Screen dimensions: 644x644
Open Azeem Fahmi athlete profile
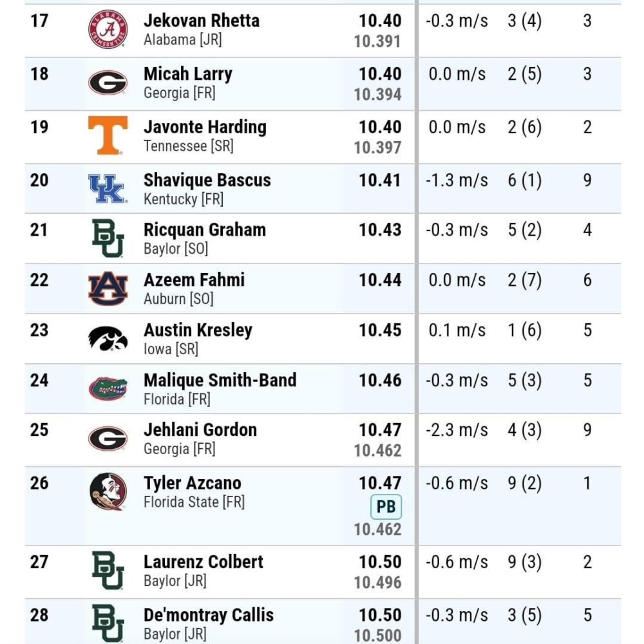194,279
